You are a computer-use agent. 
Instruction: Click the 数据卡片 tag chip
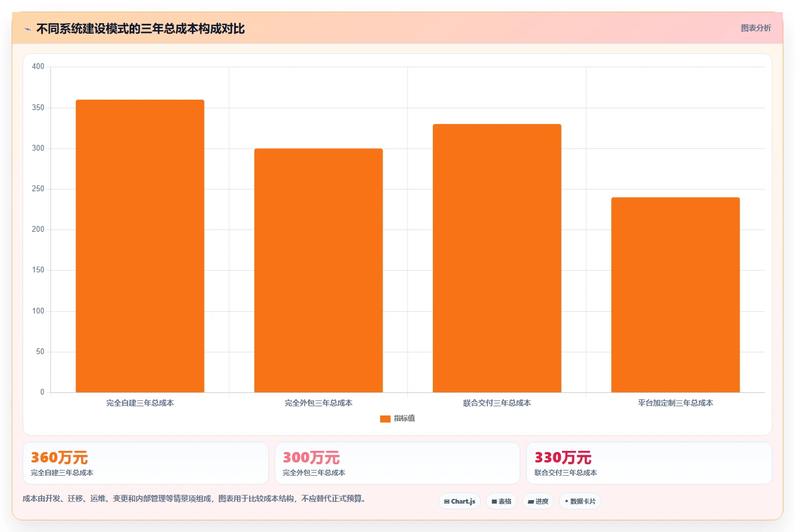580,501
